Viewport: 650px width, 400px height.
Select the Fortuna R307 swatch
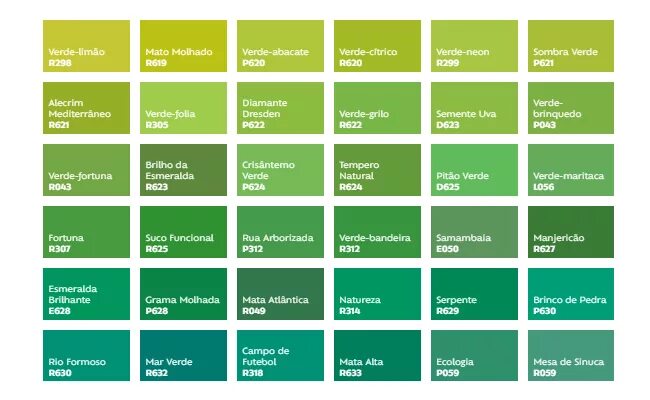pyautogui.click(x=86, y=232)
